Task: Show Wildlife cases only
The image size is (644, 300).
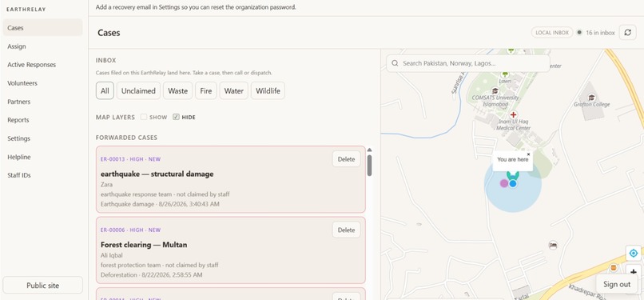Action: click(268, 91)
